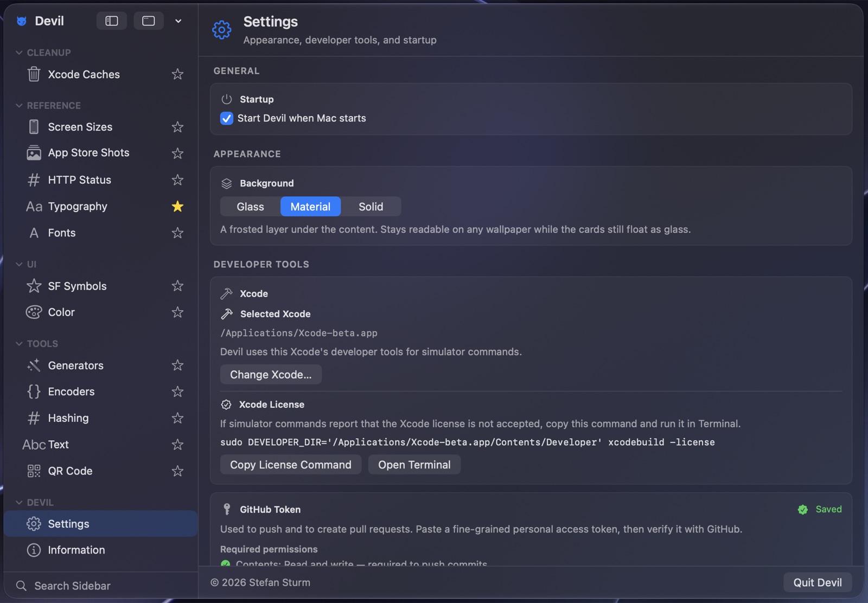Image resolution: width=868 pixels, height=603 pixels.
Task: Click the Required permissions label
Action: tap(269, 549)
